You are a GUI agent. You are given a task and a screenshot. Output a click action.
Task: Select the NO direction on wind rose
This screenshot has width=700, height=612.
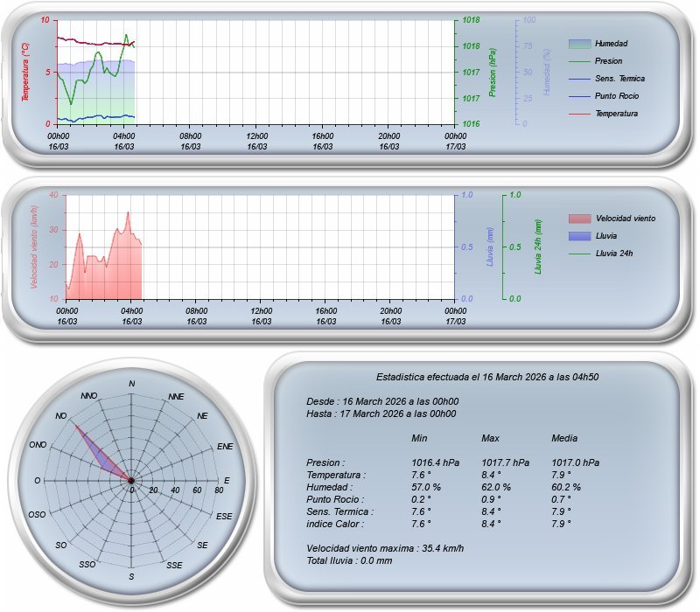(60, 416)
